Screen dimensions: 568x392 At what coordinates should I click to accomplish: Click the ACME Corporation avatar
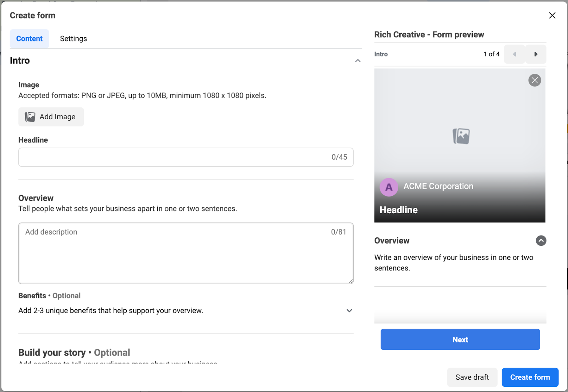coord(389,187)
